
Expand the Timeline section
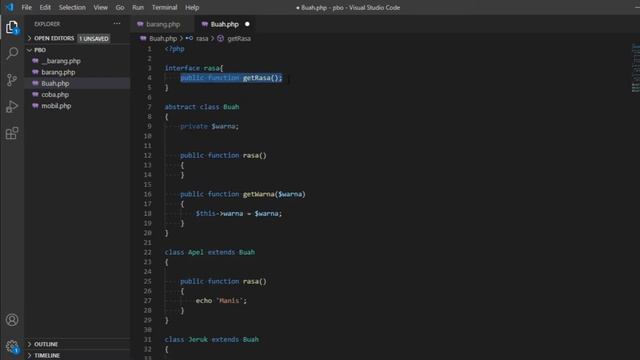[x=47, y=356]
